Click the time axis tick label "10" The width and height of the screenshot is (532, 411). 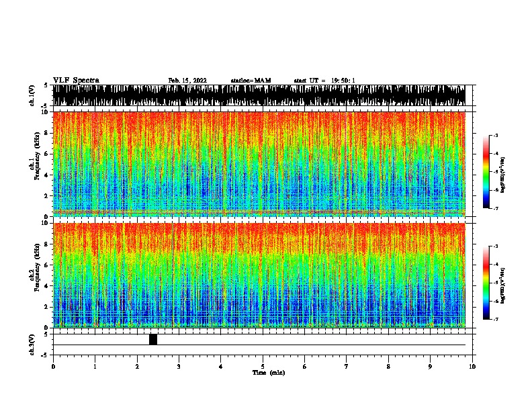tap(472, 367)
